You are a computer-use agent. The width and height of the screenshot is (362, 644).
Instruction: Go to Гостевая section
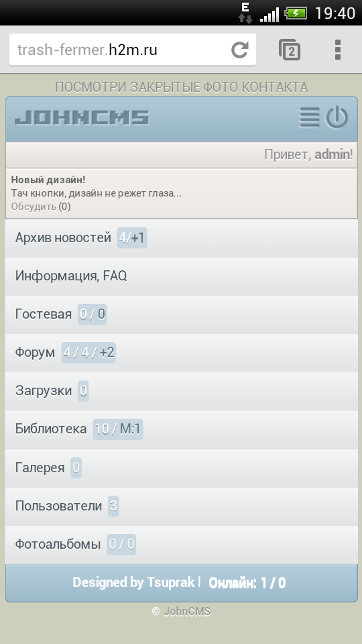tap(182, 315)
